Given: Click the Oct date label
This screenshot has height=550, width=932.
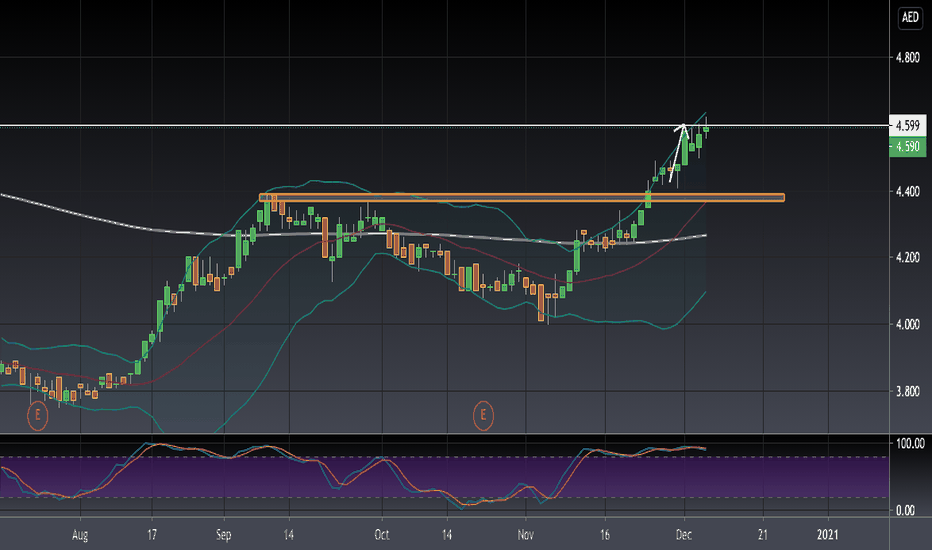Looking at the screenshot, I should tap(382, 535).
